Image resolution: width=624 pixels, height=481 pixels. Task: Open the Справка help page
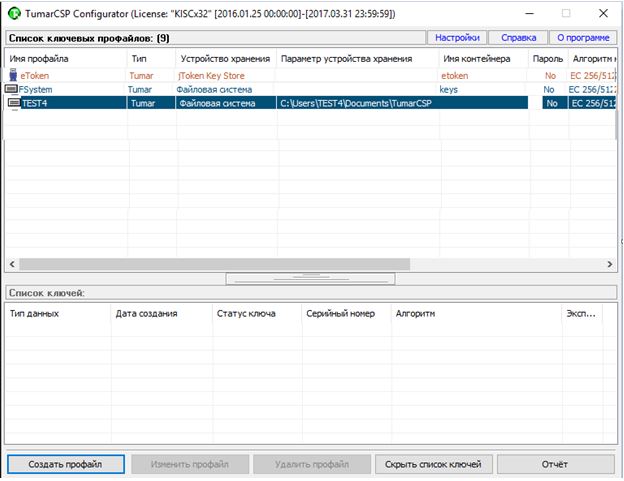tap(517, 38)
